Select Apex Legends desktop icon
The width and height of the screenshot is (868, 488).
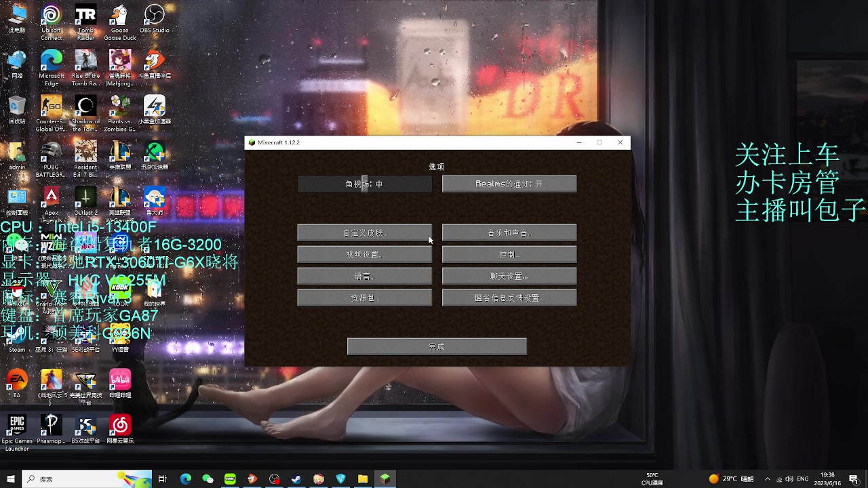(52, 203)
